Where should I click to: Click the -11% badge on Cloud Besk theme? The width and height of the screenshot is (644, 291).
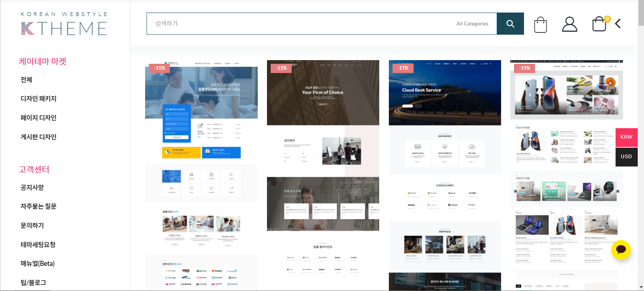pos(403,68)
